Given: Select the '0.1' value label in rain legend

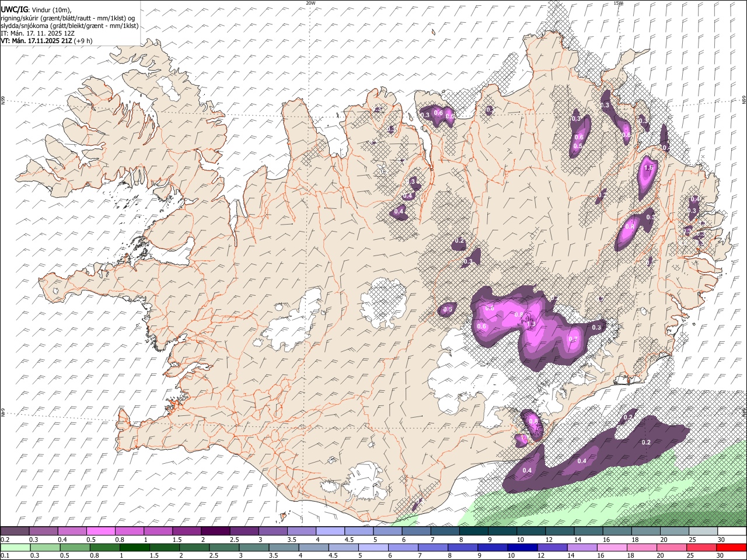Looking at the screenshot, I should point(5,556).
